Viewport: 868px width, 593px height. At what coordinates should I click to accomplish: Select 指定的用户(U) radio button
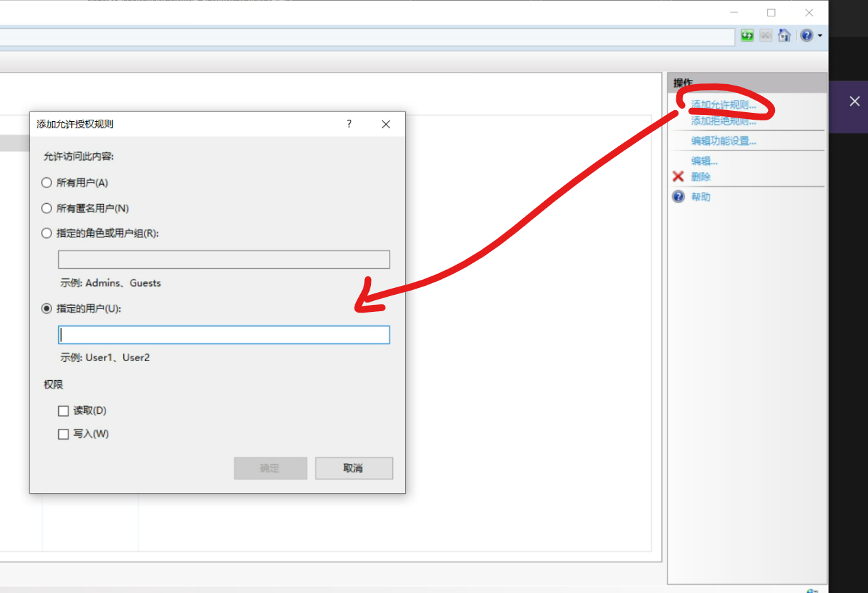pos(47,308)
